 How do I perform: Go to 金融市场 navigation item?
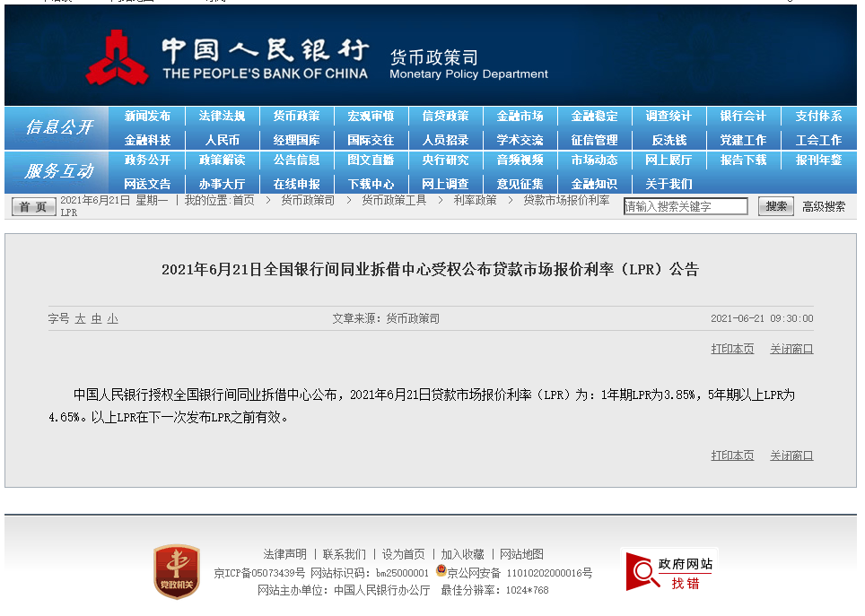point(520,117)
